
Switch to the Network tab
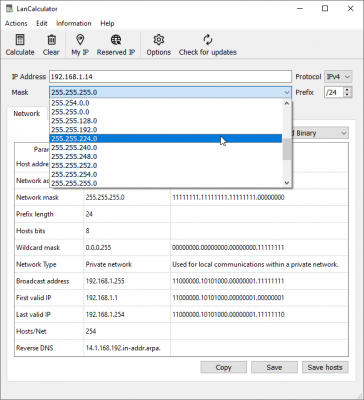(27, 113)
